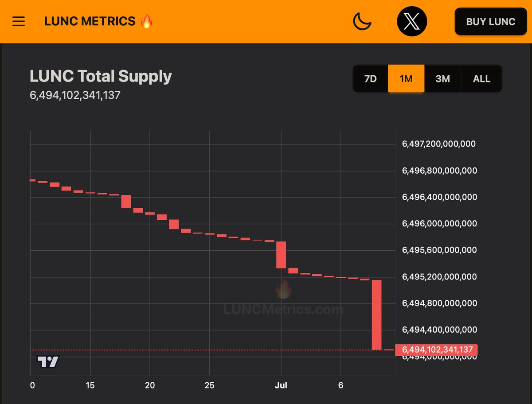Image resolution: width=532 pixels, height=404 pixels.
Task: Select the 7D time range
Action: tap(371, 78)
